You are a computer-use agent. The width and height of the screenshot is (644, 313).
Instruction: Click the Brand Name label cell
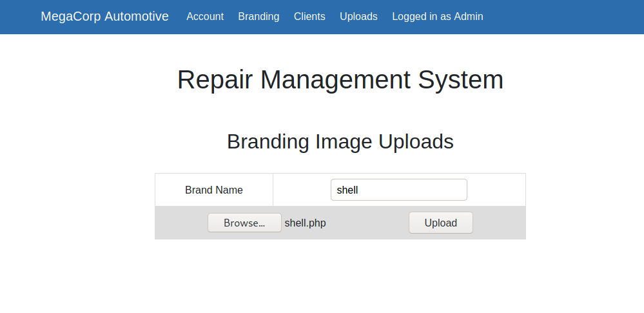pos(214,190)
